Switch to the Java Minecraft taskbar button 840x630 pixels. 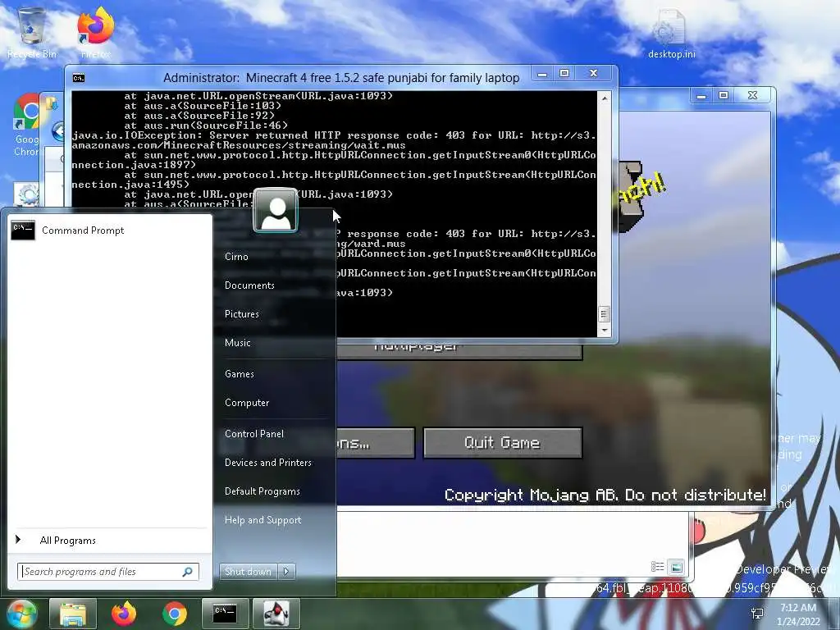(x=276, y=614)
